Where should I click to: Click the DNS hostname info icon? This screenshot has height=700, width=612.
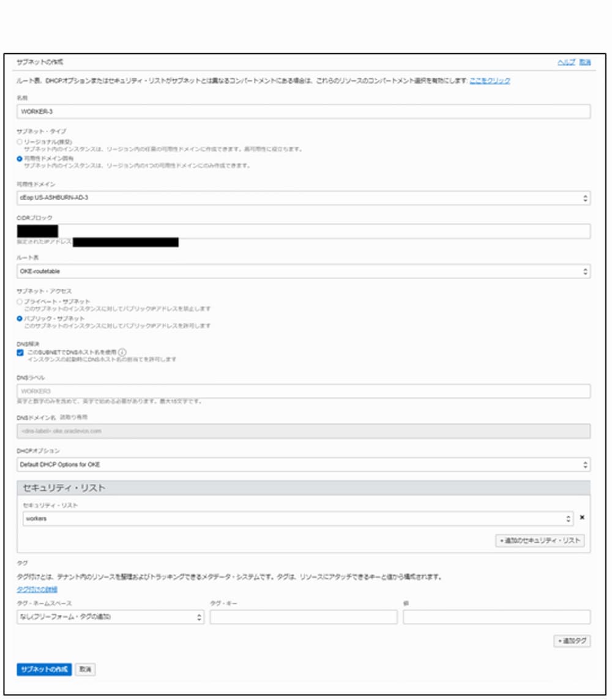tap(122, 352)
